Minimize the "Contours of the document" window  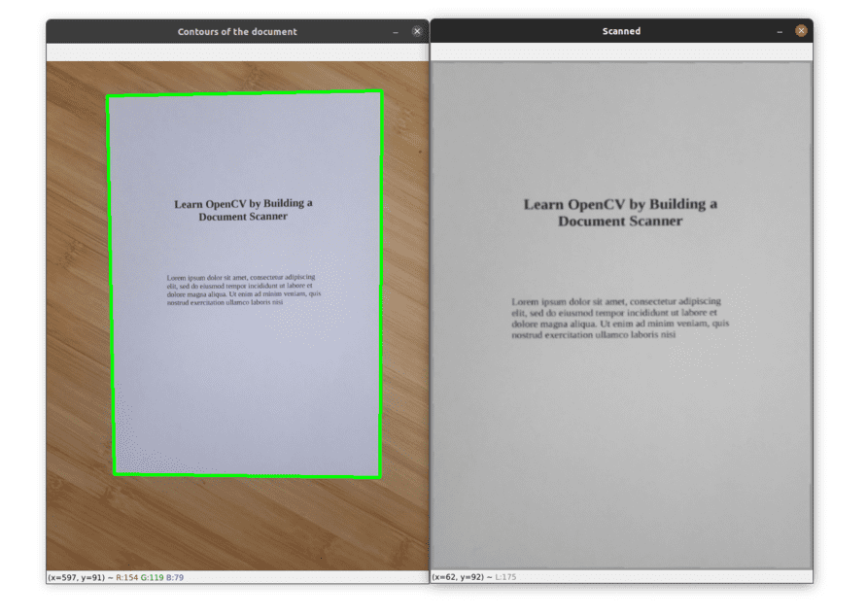click(396, 32)
